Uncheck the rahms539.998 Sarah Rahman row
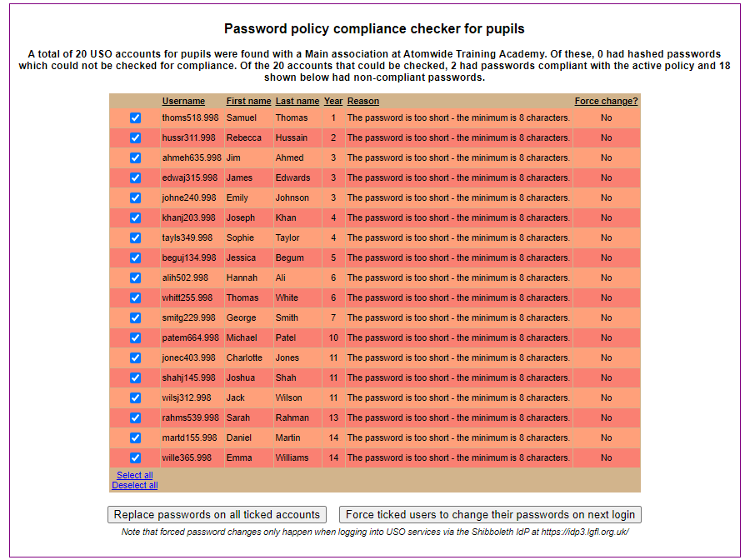This screenshot has height=560, width=750. point(135,418)
